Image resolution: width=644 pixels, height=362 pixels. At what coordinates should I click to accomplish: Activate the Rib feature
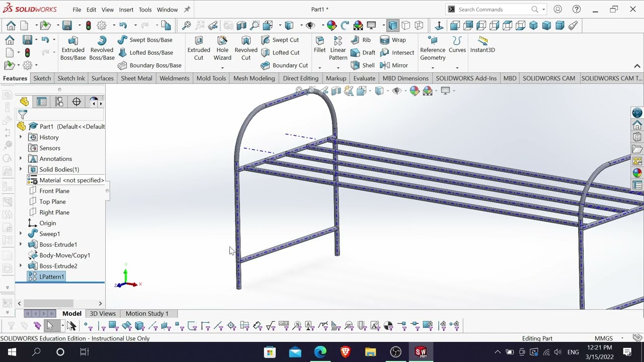click(361, 40)
